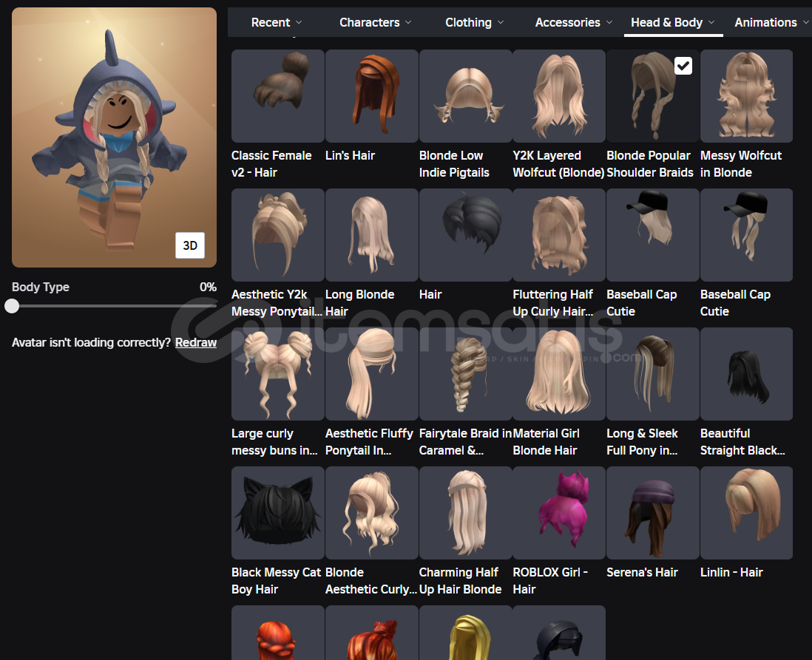This screenshot has width=812, height=660.
Task: Expand the Accessories dropdown
Action: point(573,22)
